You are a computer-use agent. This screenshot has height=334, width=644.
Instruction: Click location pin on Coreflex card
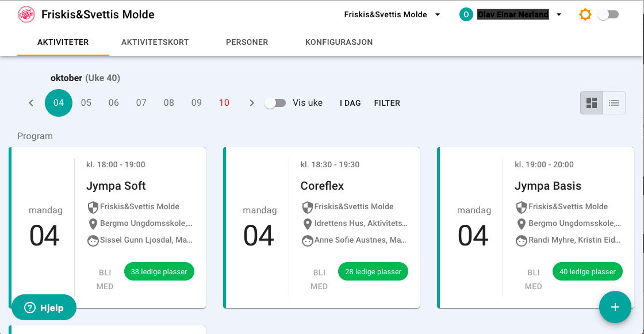click(307, 224)
